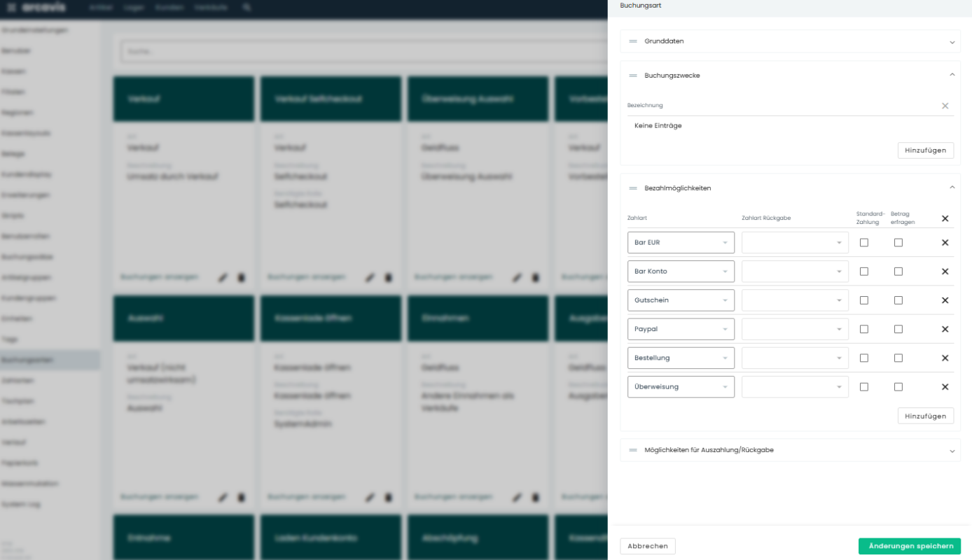Expand the Grunddaten section
Viewport: 972px width, 560px height.
tap(952, 42)
